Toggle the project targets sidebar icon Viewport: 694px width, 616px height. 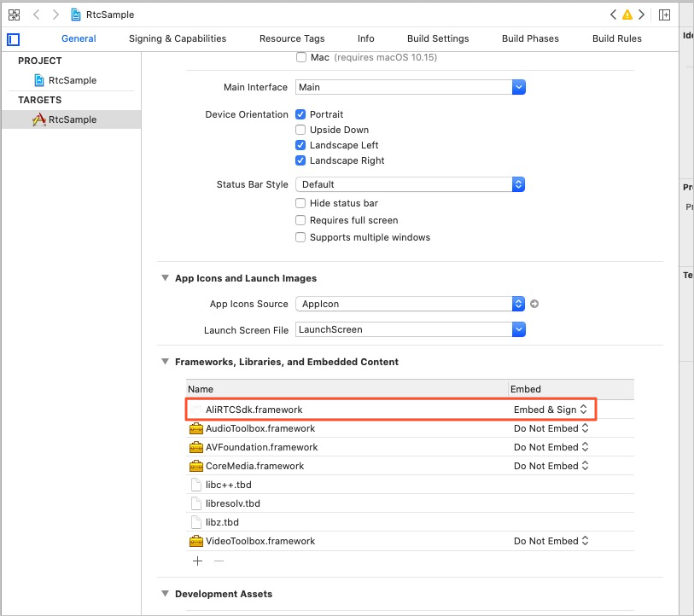[x=14, y=39]
